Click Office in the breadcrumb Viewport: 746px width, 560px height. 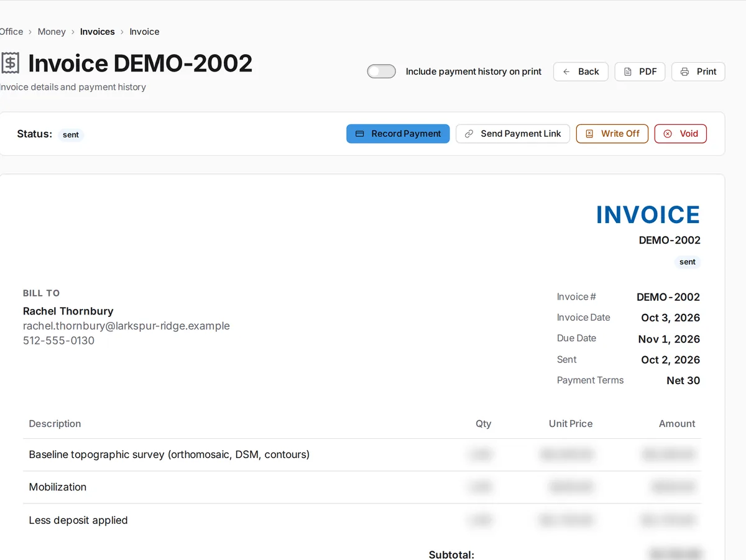point(11,32)
